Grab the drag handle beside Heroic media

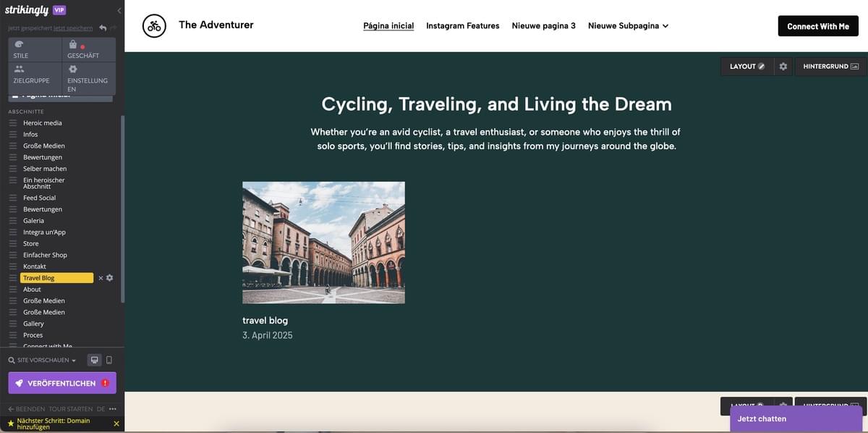(13, 123)
